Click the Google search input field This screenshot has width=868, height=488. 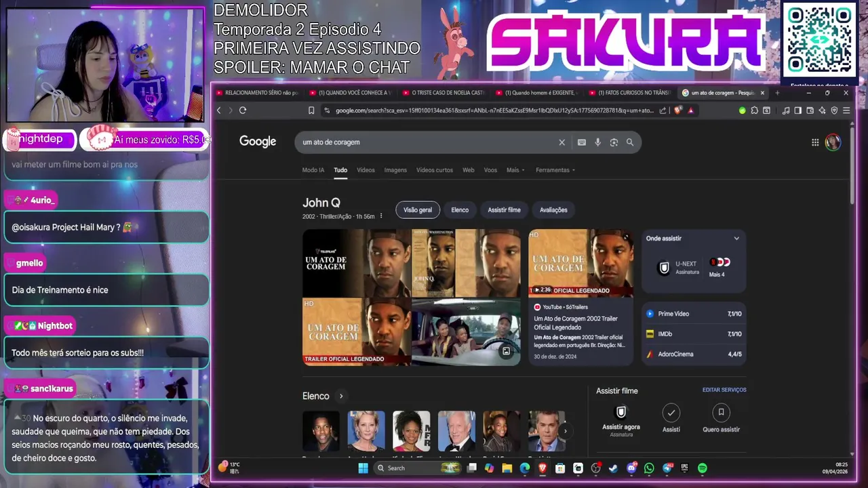tap(427, 142)
